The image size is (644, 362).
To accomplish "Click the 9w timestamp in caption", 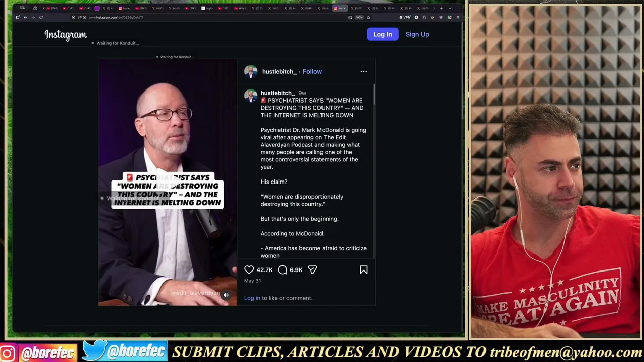I will [x=302, y=93].
